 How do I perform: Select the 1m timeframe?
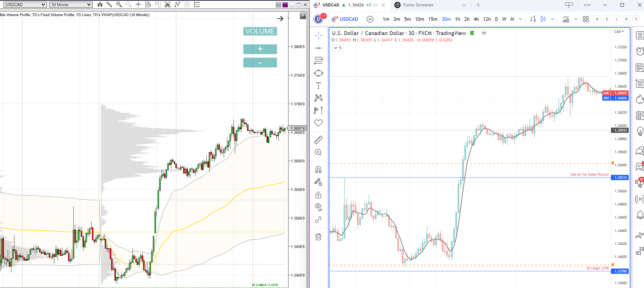coord(386,19)
